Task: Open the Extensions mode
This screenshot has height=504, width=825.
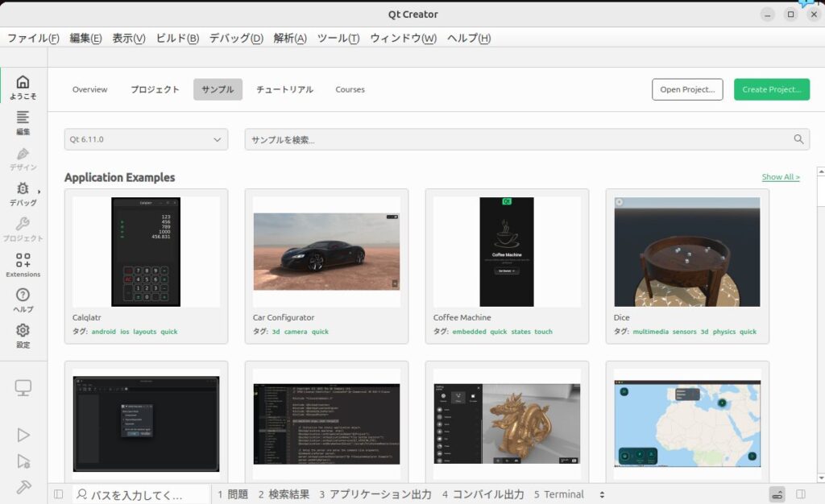Action: (x=23, y=265)
